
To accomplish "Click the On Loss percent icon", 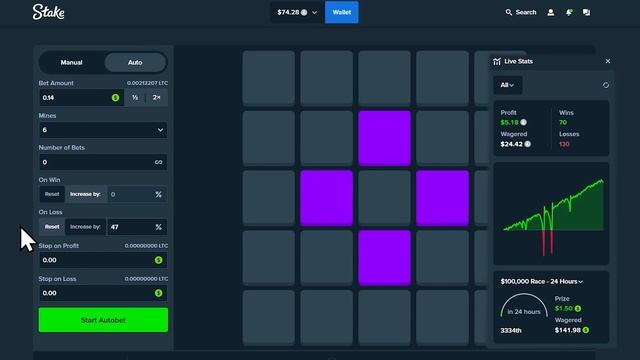I will (x=158, y=227).
